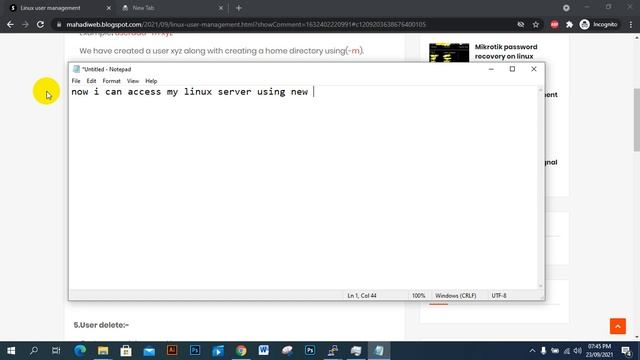640x360 pixels.
Task: Click 'UTF-8' encoding in status bar
Action: click(x=499, y=296)
